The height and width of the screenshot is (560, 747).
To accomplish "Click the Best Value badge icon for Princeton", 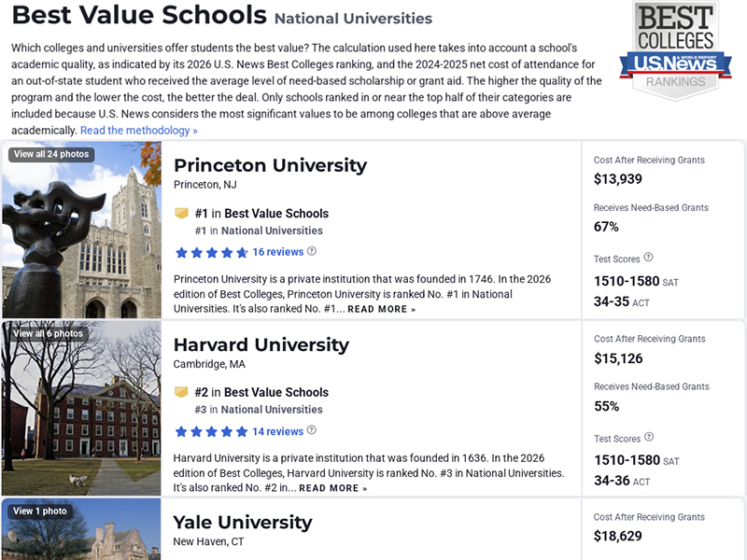I will (x=182, y=213).
